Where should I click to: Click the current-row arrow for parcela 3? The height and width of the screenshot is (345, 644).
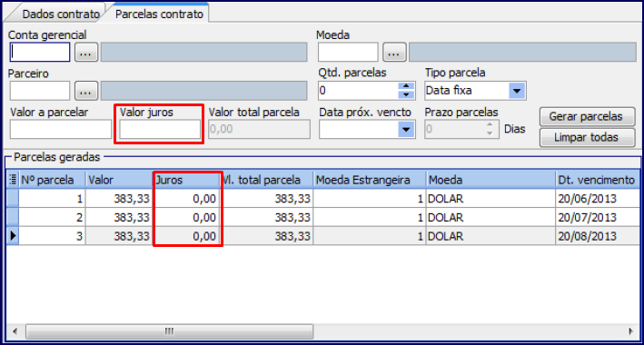tap(13, 236)
